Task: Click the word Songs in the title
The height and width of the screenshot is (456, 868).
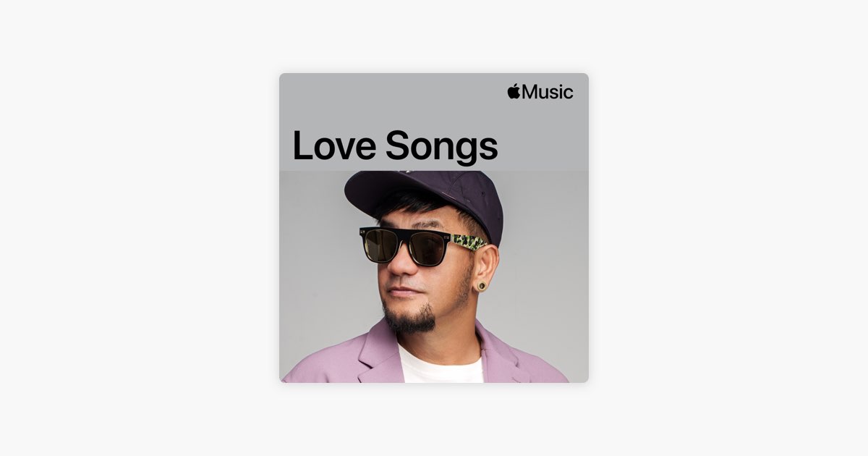Action: 441,147
